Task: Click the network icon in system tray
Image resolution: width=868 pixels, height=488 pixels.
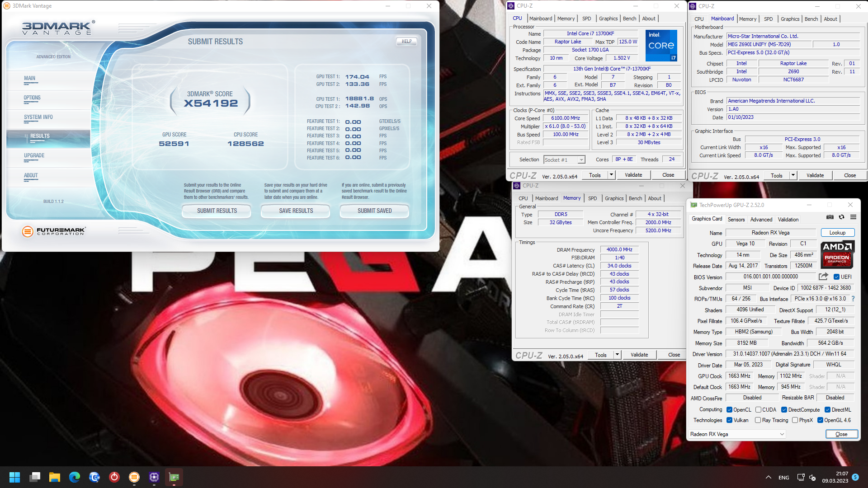Action: point(801,477)
